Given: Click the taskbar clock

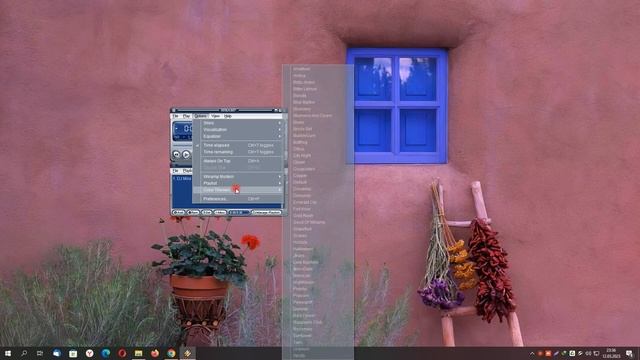Looking at the screenshot, I should click(x=611, y=353).
